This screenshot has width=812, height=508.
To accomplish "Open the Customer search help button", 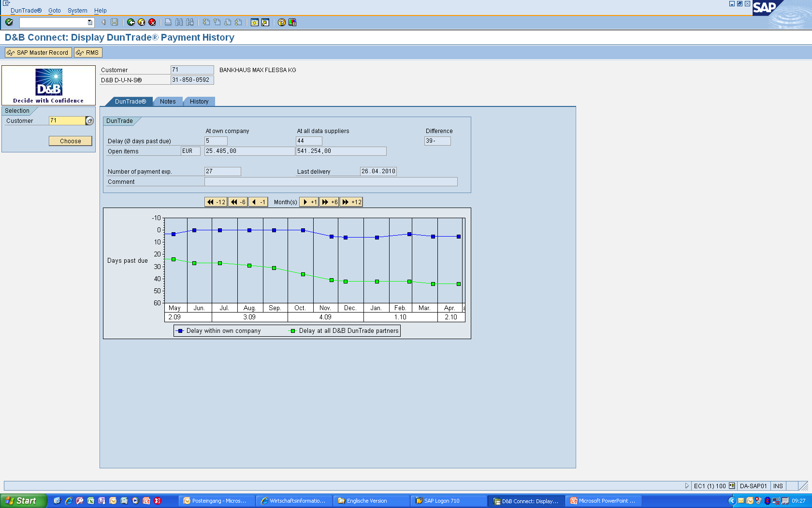I will (x=89, y=121).
